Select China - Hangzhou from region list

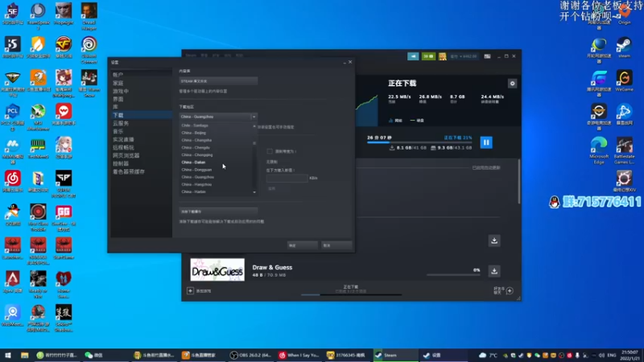point(196,184)
